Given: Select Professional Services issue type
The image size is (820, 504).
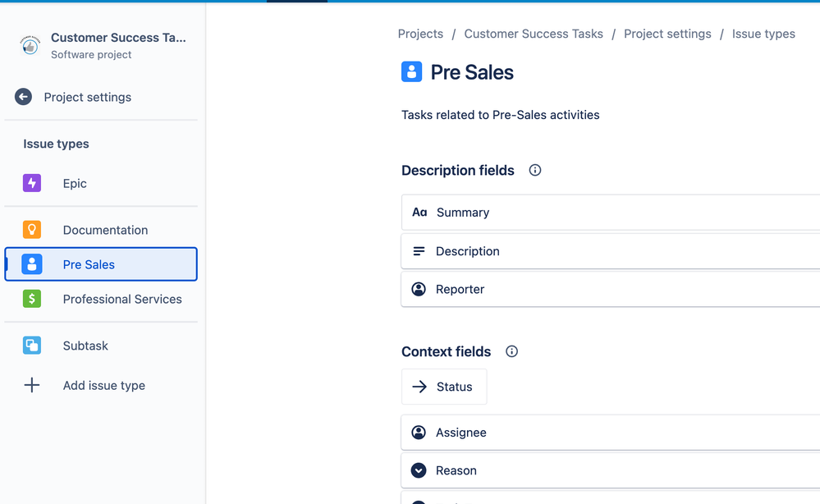Looking at the screenshot, I should tap(101, 299).
